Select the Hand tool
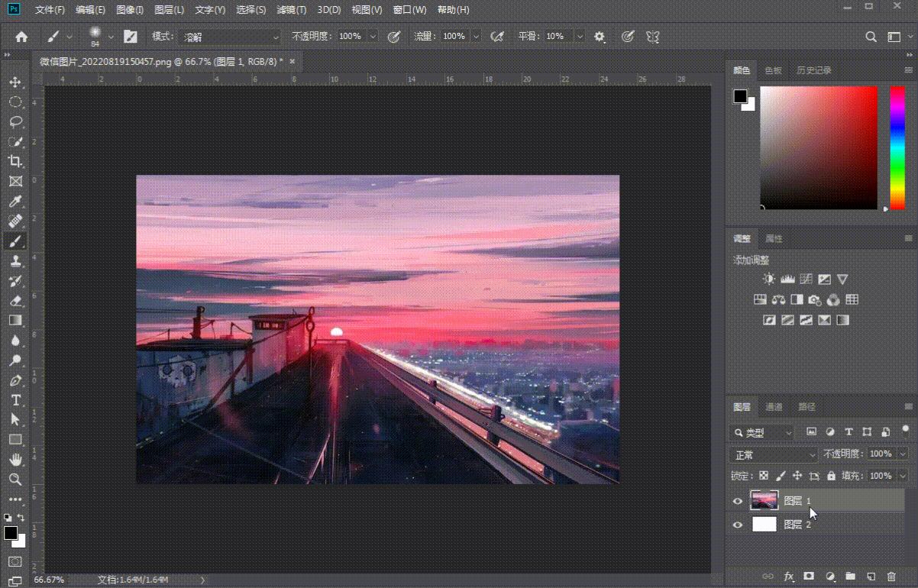 tap(15, 460)
